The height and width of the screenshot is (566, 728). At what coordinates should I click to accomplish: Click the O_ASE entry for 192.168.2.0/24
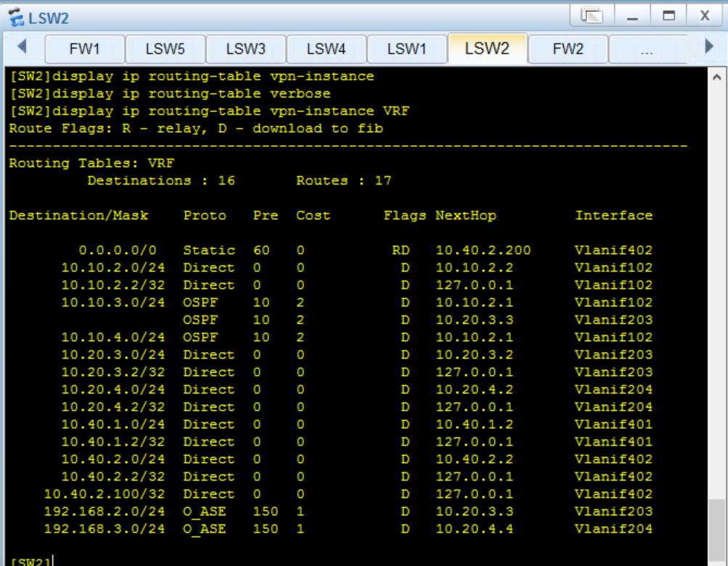click(205, 511)
